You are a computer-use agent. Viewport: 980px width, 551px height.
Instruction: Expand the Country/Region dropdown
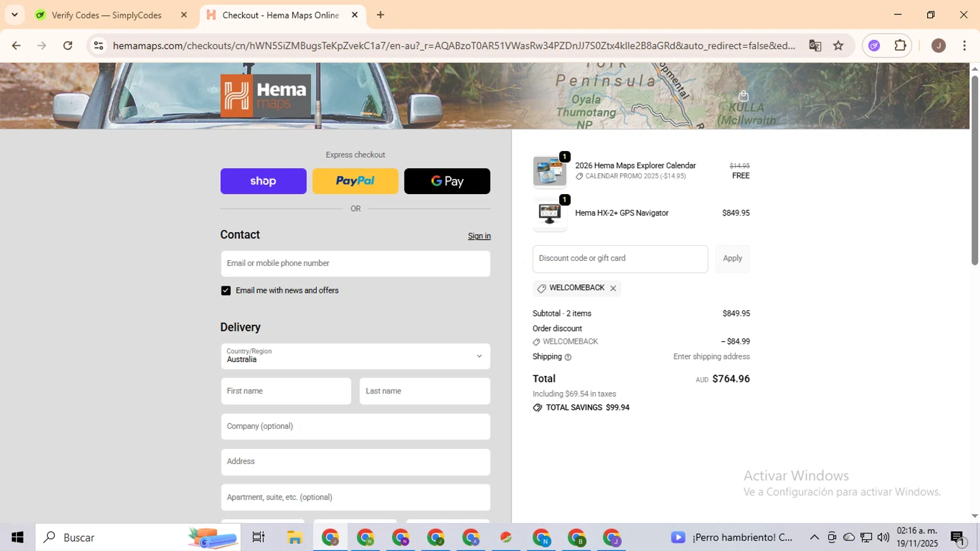(x=355, y=356)
